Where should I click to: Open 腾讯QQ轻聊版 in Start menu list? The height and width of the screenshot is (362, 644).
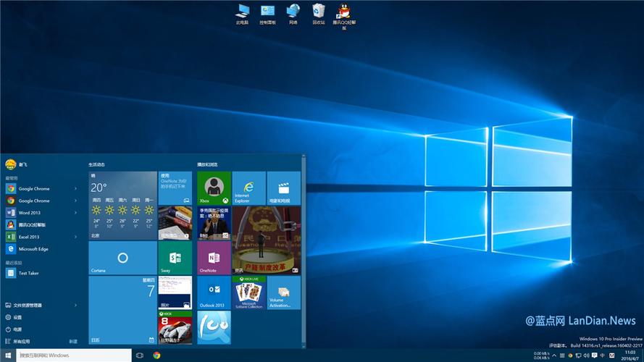click(x=41, y=224)
